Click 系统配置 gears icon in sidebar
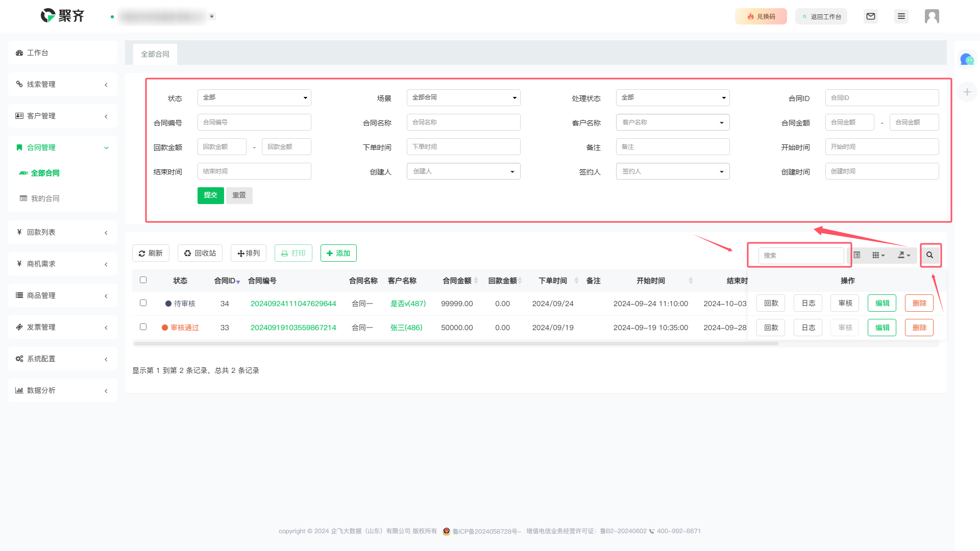The image size is (980, 551). coord(19,359)
